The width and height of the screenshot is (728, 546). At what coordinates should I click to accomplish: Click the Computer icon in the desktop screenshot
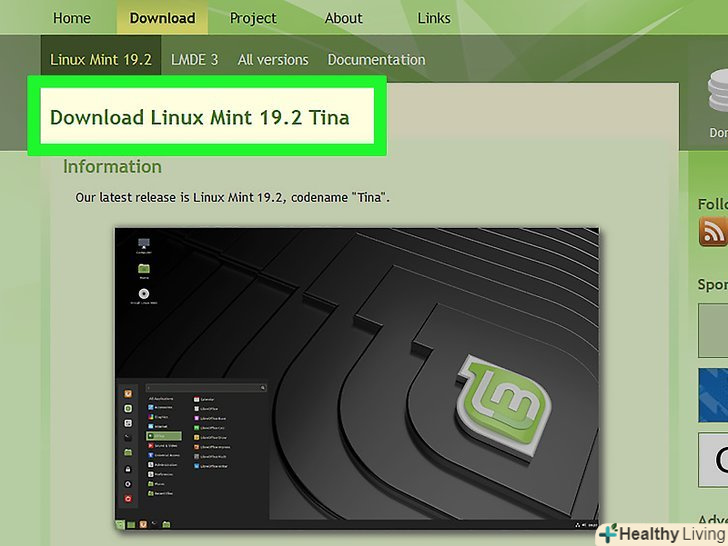click(144, 245)
